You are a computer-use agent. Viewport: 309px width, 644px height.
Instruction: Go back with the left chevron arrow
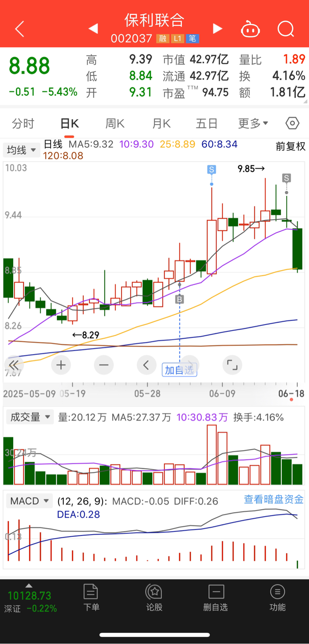[19, 29]
